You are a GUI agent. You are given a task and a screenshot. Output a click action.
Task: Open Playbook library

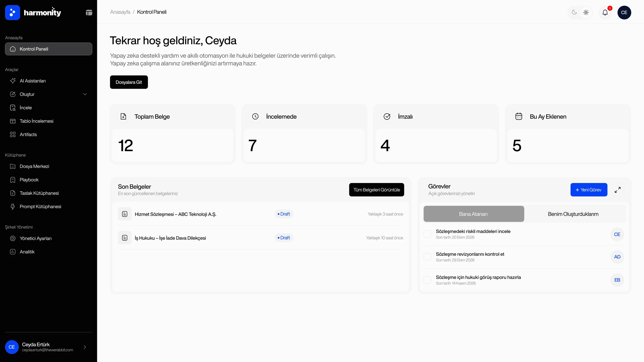[x=49, y=180]
